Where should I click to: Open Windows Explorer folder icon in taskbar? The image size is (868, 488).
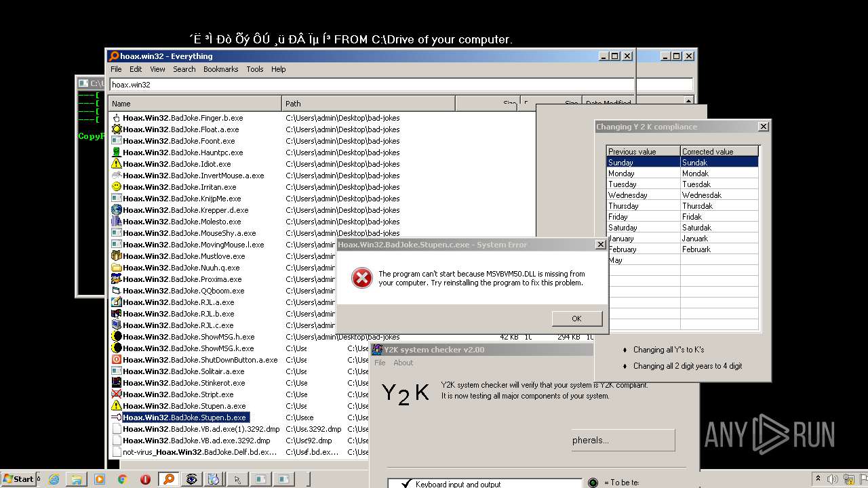[77, 479]
